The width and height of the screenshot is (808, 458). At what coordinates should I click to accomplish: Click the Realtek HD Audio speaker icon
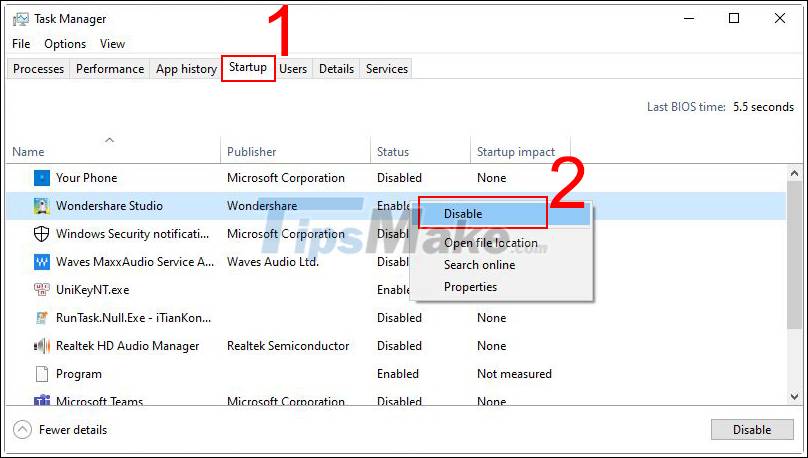tap(42, 346)
